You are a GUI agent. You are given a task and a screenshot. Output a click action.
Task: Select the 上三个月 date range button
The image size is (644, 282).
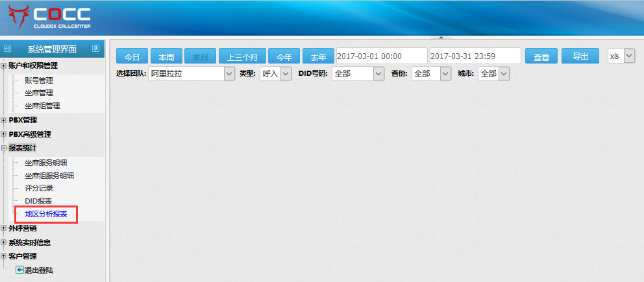coord(242,56)
